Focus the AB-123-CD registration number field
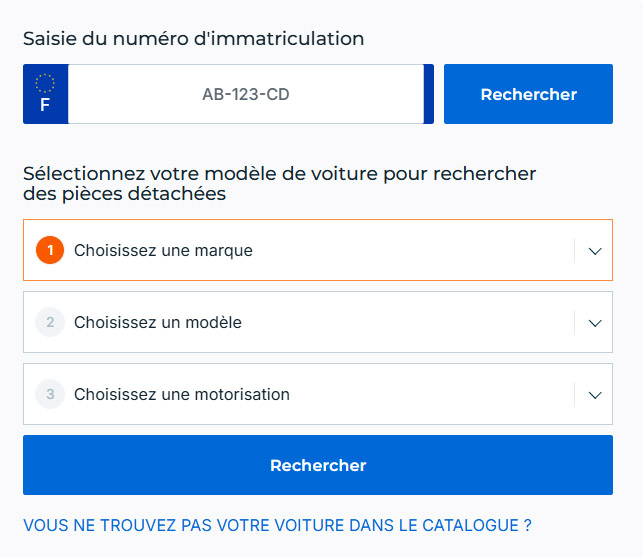 pos(246,95)
